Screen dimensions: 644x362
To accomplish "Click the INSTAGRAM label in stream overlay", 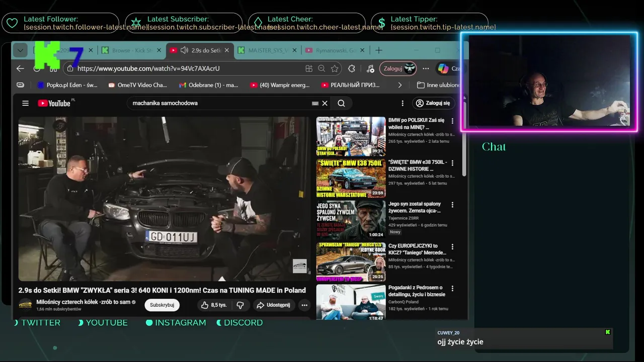I will (180, 323).
